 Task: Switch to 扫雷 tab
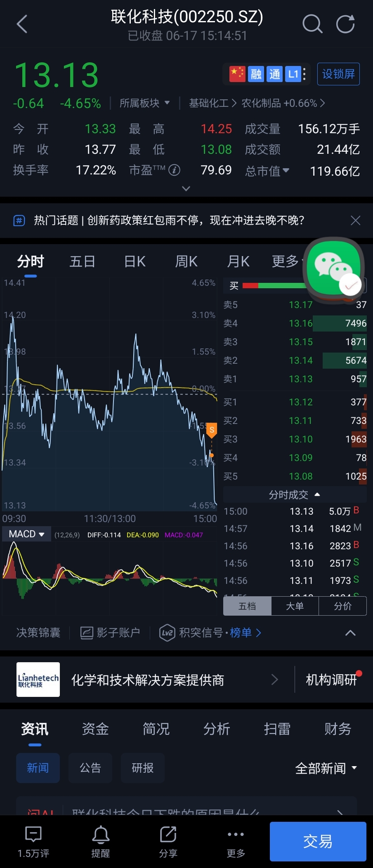pyautogui.click(x=277, y=729)
